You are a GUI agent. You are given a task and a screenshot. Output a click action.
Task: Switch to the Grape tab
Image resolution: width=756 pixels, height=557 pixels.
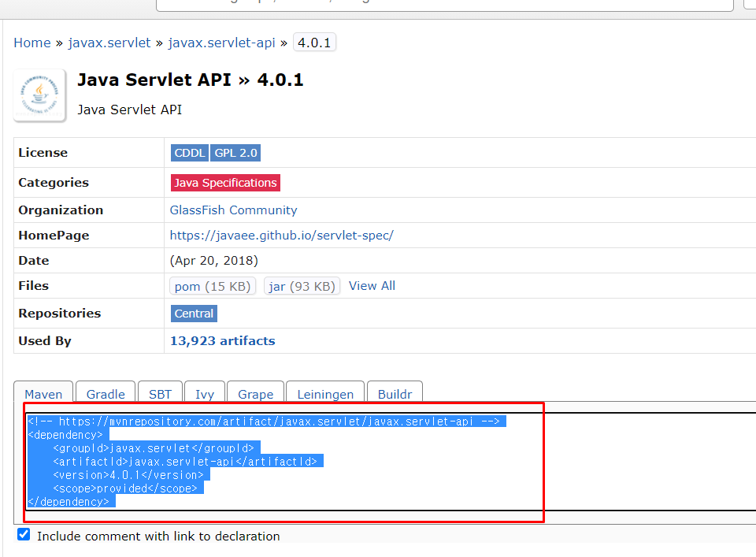coord(255,393)
